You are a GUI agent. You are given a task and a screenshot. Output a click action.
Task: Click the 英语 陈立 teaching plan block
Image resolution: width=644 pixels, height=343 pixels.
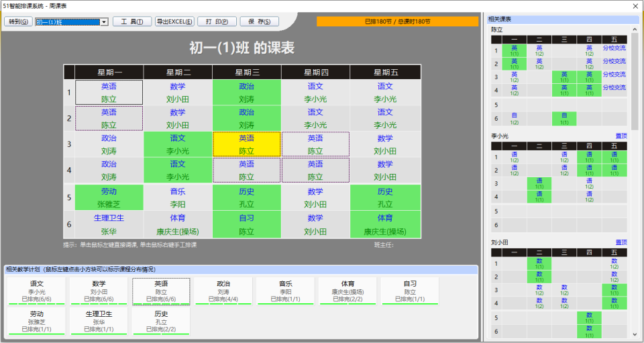161,291
